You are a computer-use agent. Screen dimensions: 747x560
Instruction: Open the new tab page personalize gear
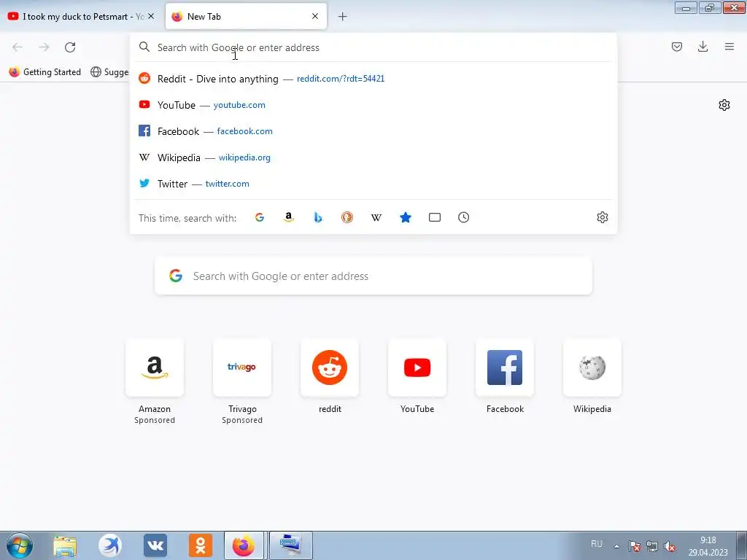click(724, 105)
